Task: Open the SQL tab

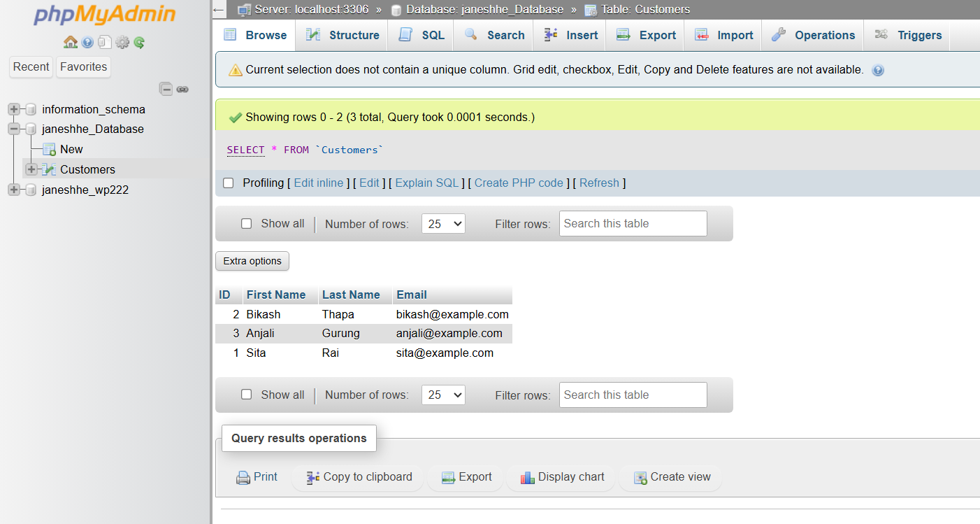Action: click(x=421, y=35)
